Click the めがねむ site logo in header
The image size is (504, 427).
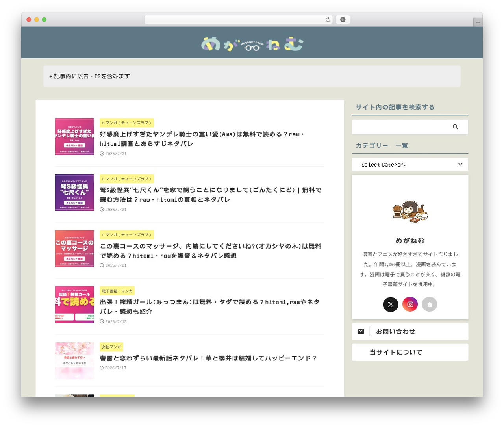(252, 44)
